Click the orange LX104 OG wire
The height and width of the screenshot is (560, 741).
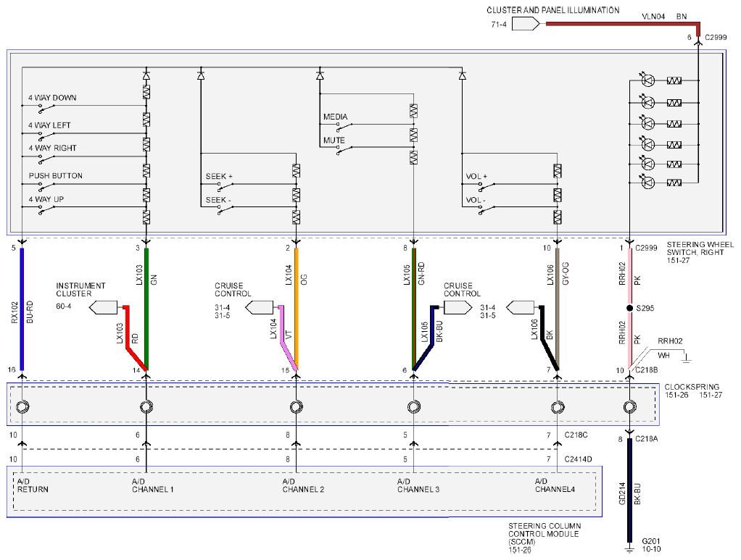pos(297,309)
